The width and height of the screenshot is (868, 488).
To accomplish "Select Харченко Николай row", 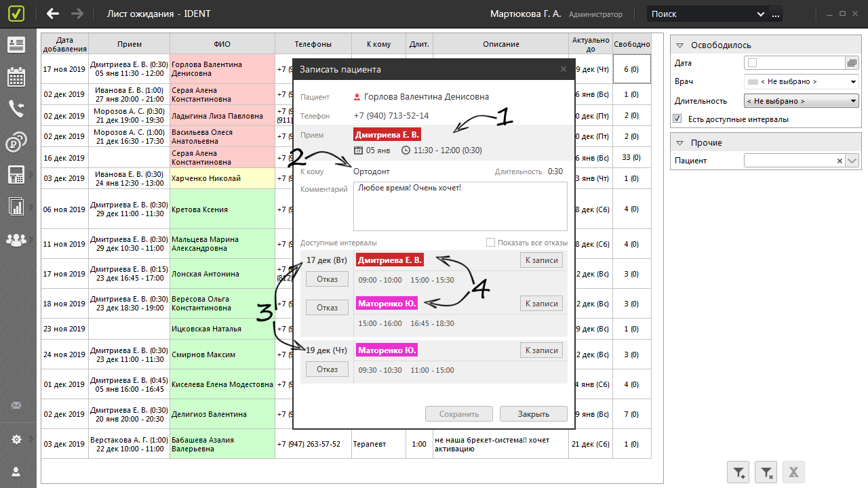I will coord(222,179).
